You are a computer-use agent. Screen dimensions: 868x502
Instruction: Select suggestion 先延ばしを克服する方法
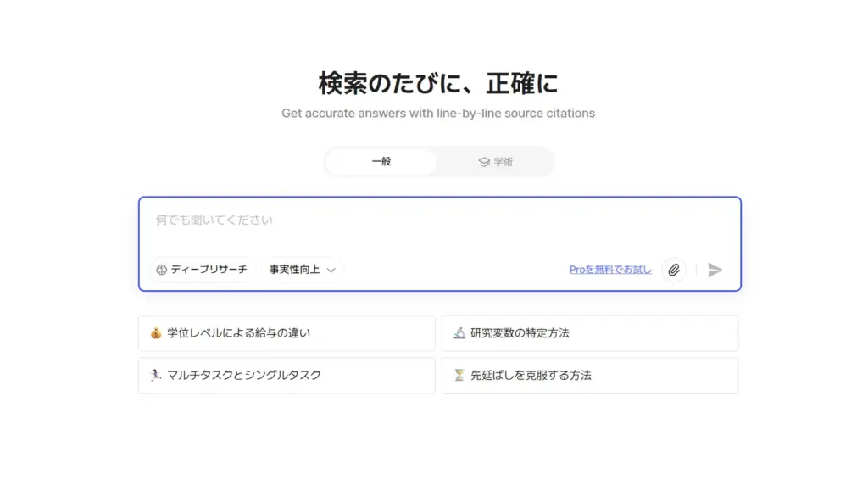(590, 376)
